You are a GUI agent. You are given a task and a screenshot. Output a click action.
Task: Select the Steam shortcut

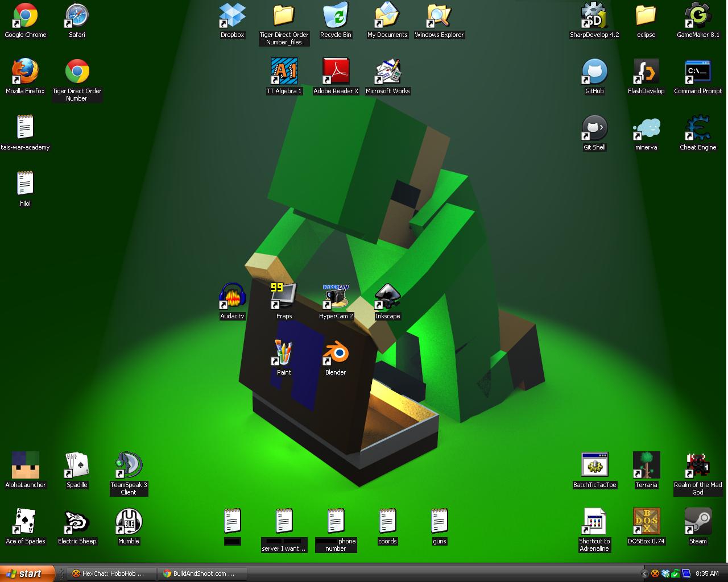pos(698,522)
